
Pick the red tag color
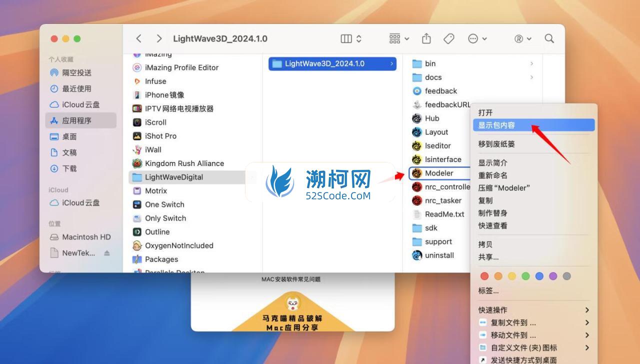coord(484,276)
